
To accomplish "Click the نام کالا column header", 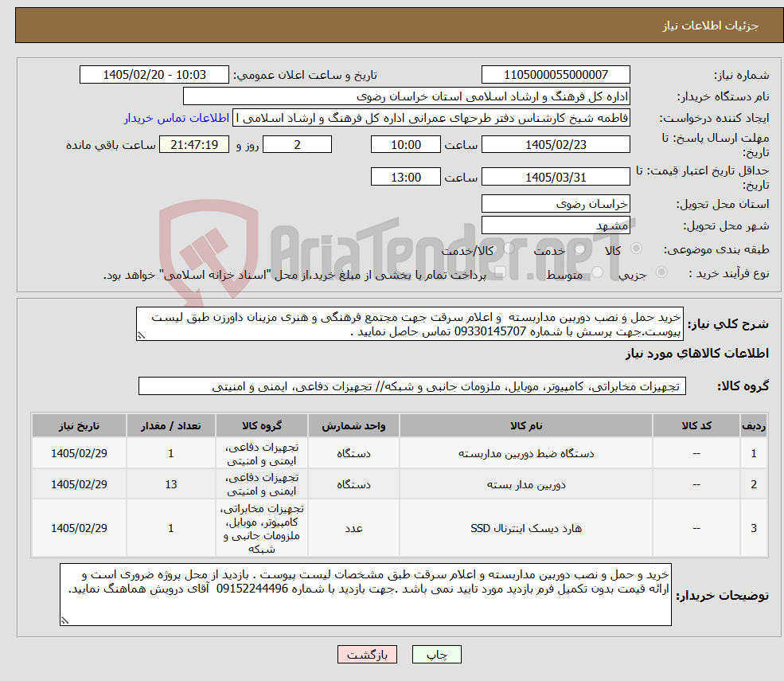I will point(526,426).
